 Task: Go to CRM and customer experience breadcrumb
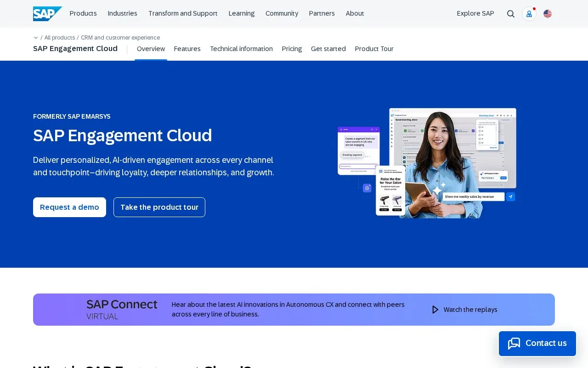[x=120, y=38]
